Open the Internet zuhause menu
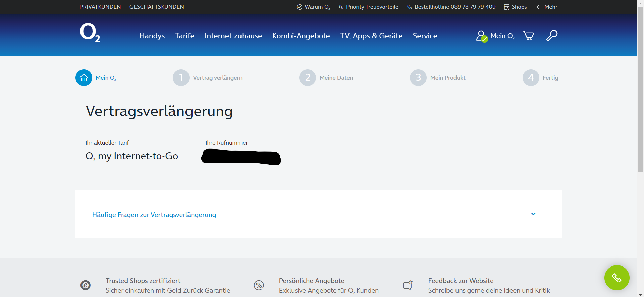The image size is (644, 297). 233,36
